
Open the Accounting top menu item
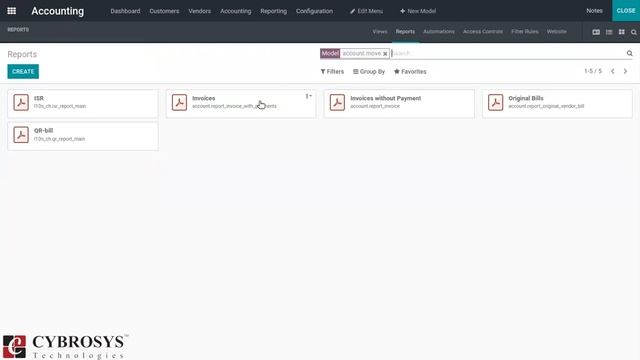pyautogui.click(x=236, y=11)
